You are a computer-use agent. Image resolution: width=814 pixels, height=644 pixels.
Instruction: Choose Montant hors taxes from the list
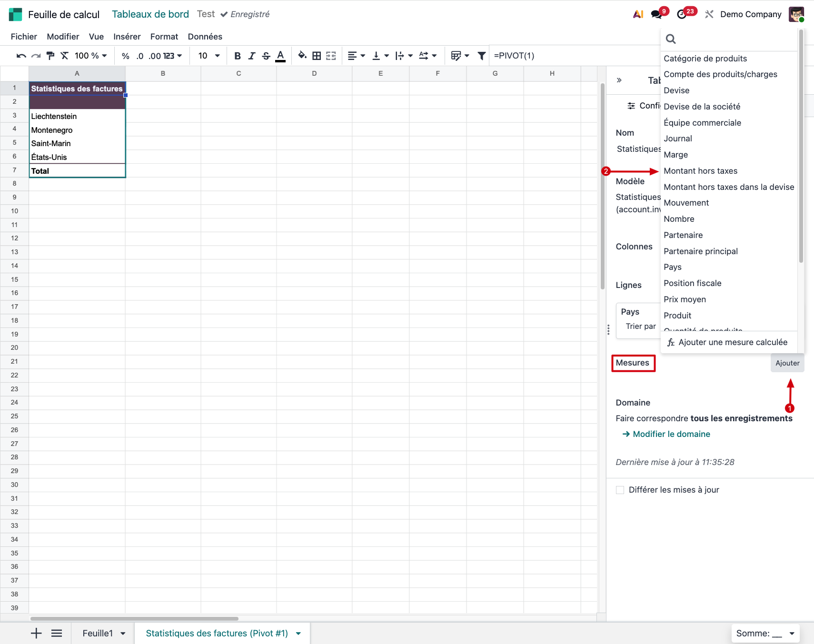(x=700, y=171)
